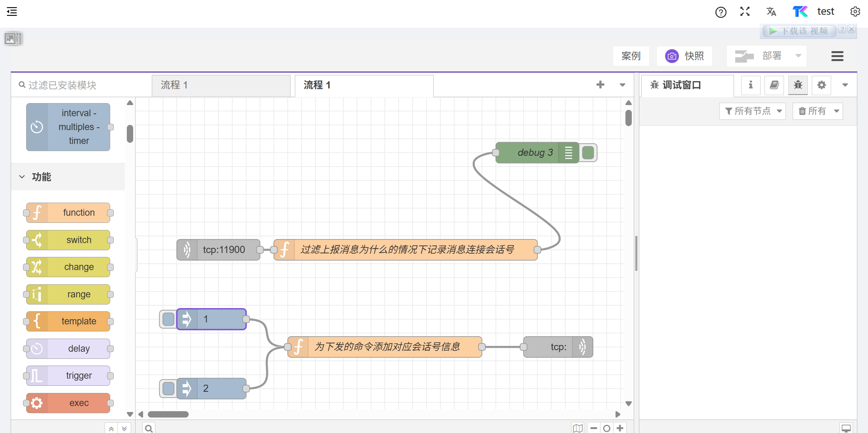Toggle the debug 3 node output button
The height and width of the screenshot is (433, 868).
(588, 153)
